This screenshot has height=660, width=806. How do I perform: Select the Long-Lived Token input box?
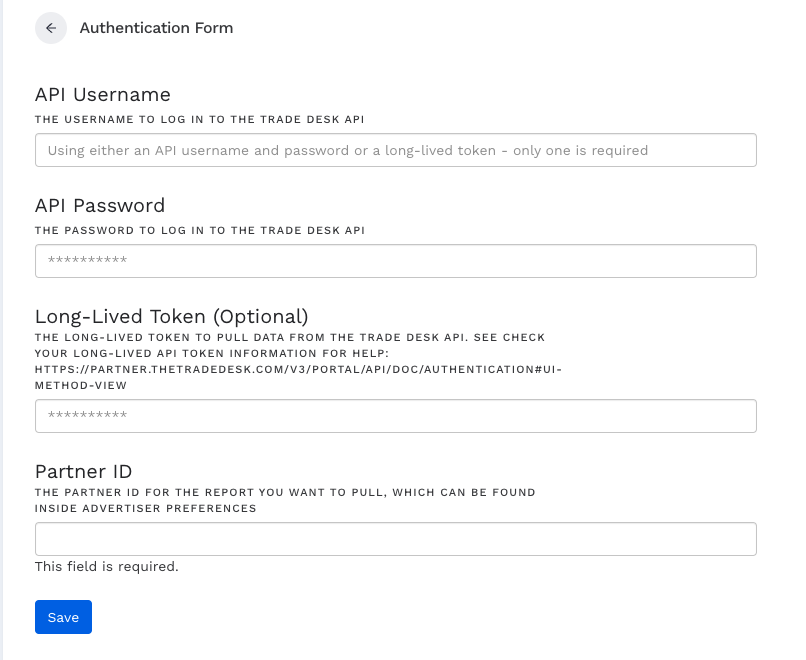(395, 416)
